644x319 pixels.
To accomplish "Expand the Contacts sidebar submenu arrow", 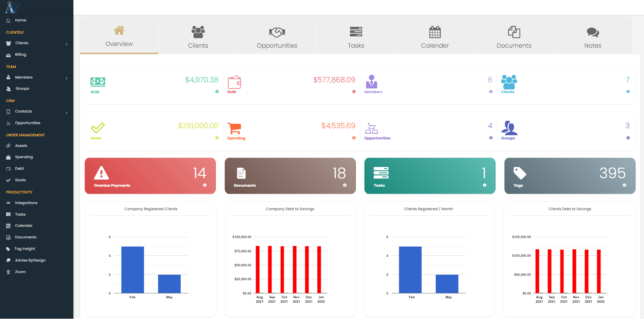I will point(67,113).
